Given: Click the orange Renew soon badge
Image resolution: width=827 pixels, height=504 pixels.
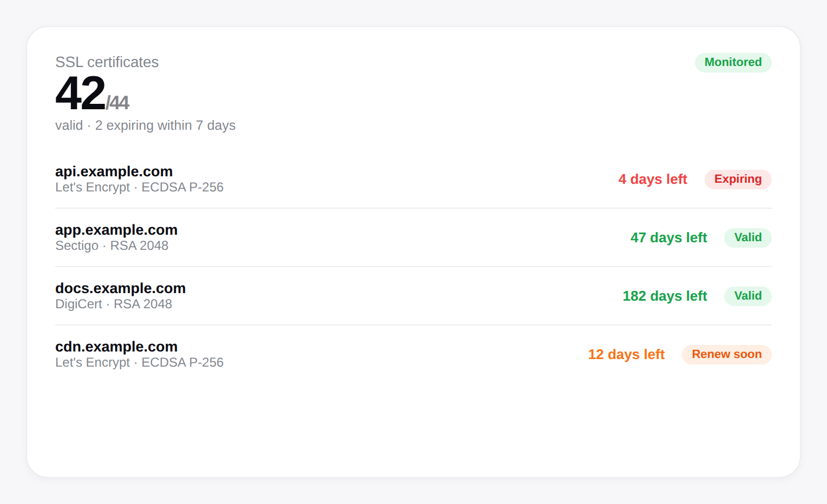Looking at the screenshot, I should (x=726, y=354).
